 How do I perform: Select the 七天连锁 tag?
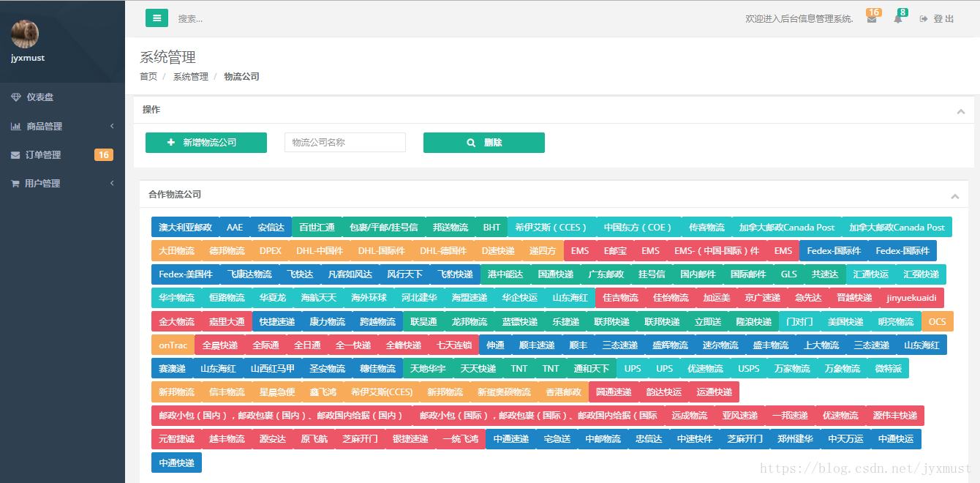click(454, 345)
